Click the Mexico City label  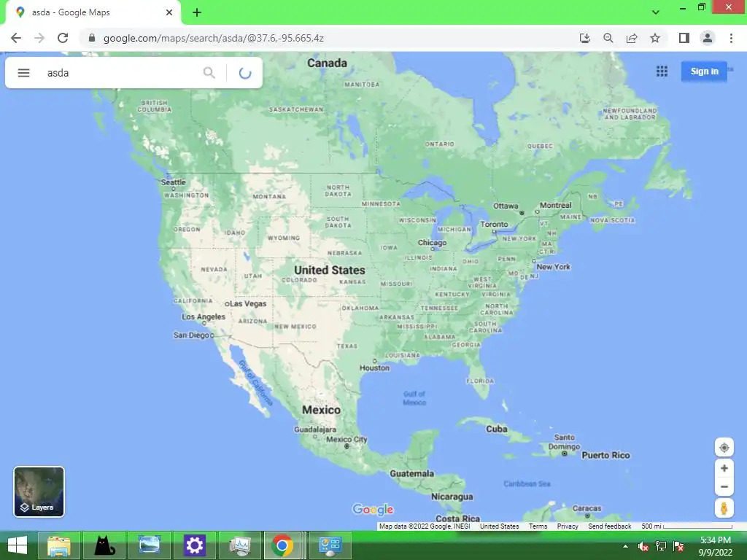(347, 439)
